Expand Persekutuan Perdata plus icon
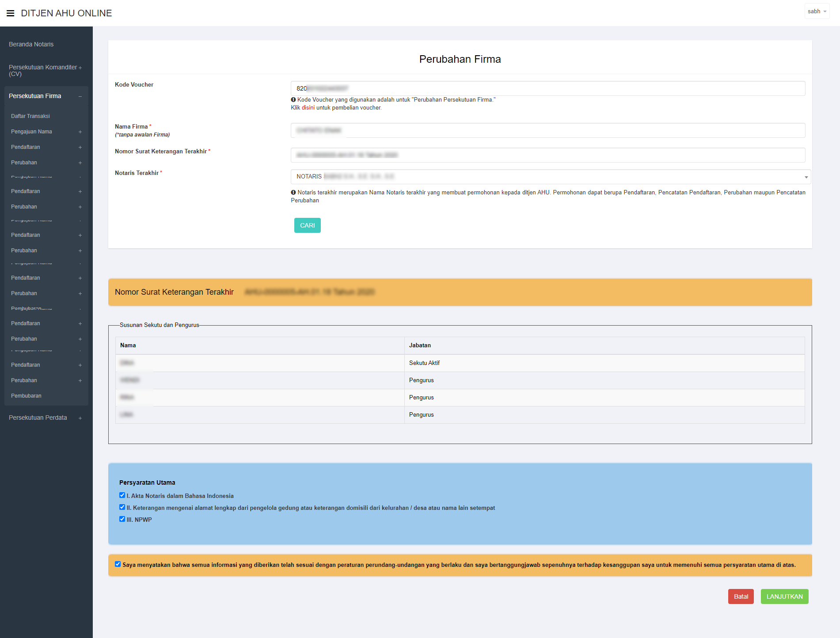Screen dimensions: 840x638 pyautogui.click(x=80, y=418)
